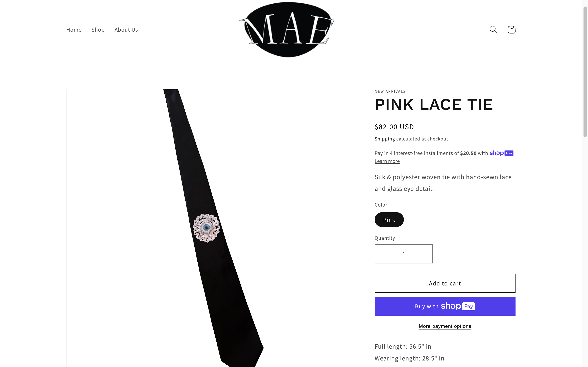Screen dimensions: 588x367
Task: Click the quantity input field
Action: [403, 254]
